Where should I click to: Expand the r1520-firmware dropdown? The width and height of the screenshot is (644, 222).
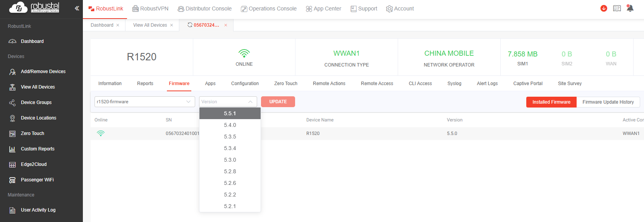(x=144, y=102)
